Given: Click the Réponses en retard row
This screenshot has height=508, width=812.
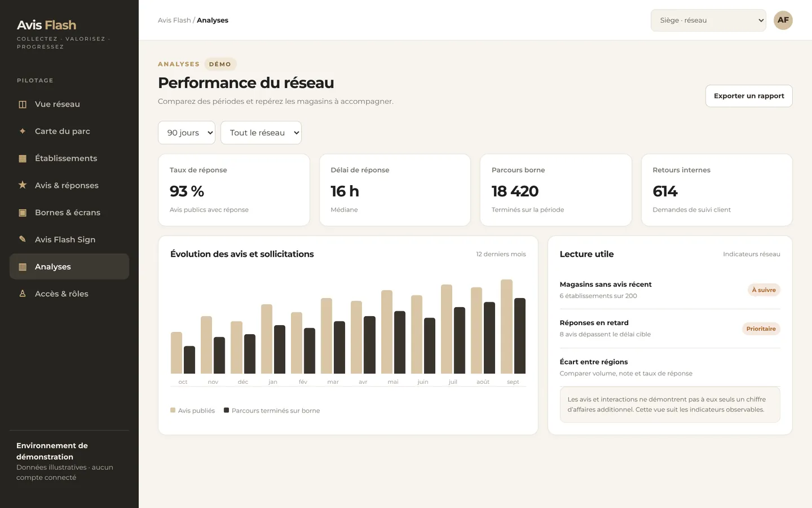Looking at the screenshot, I should click(x=670, y=329).
